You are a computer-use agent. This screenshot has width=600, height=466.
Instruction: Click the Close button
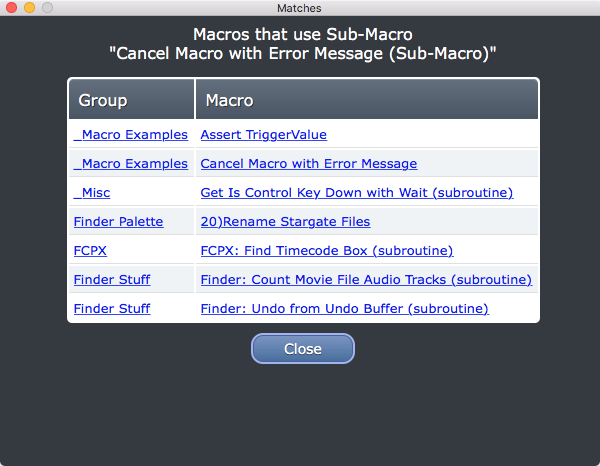coord(303,349)
